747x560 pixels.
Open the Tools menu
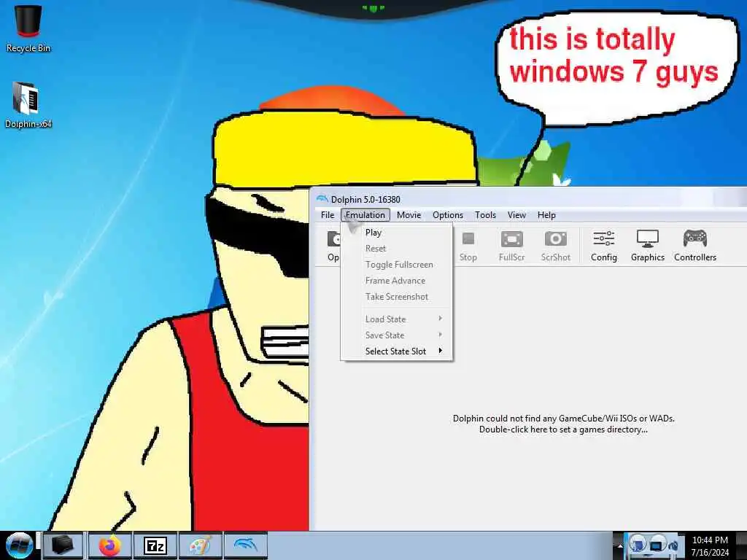[485, 215]
